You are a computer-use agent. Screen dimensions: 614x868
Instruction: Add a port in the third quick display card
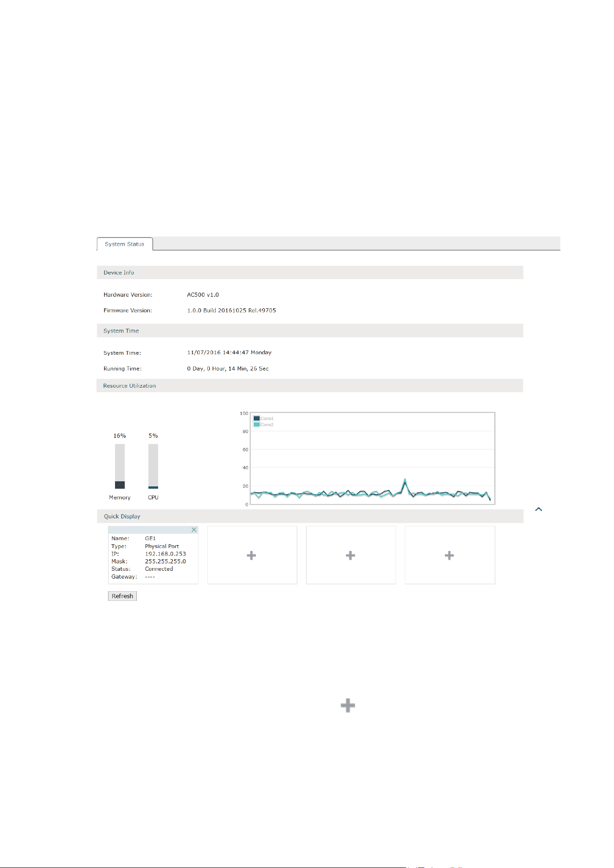point(351,555)
